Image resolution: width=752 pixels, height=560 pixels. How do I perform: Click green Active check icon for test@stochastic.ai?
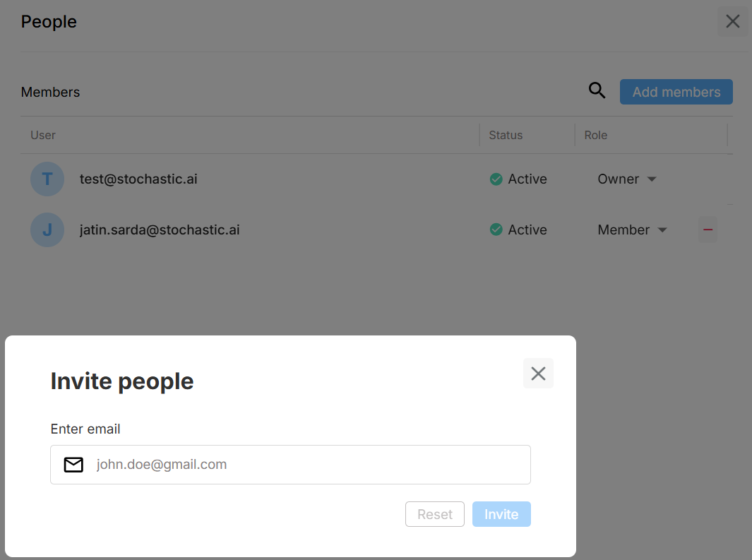click(496, 179)
